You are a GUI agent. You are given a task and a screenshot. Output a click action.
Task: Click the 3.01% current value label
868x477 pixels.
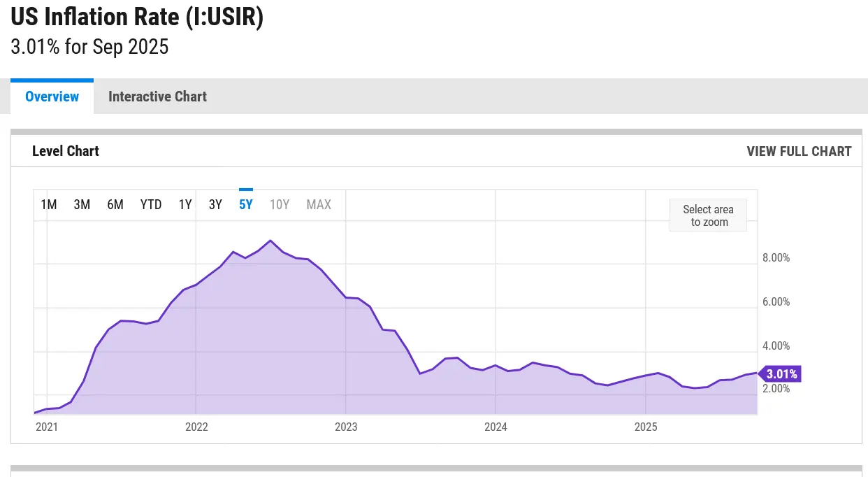pyautogui.click(x=781, y=373)
